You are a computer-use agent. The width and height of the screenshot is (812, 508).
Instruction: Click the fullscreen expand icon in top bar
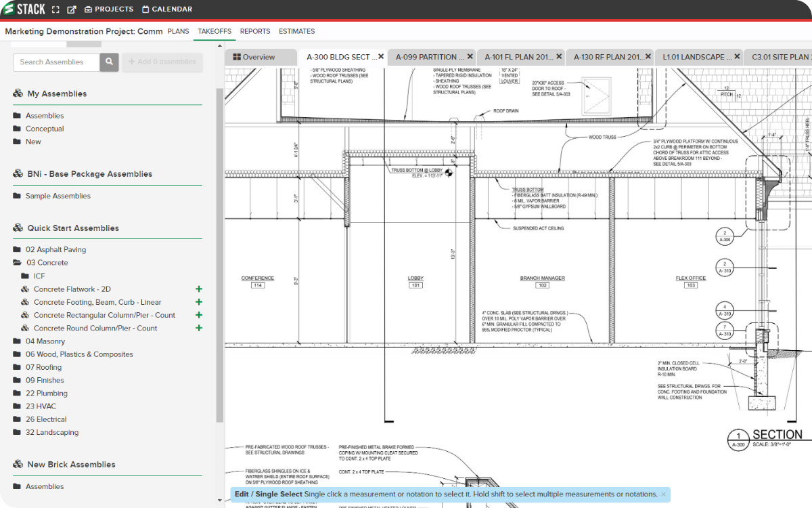click(x=56, y=9)
